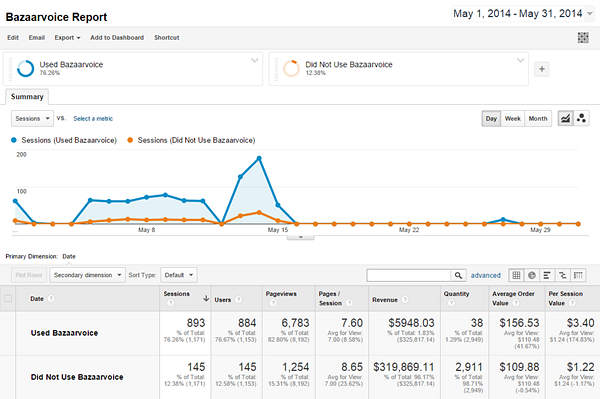The image size is (600, 399).
Task: Click the Used Bazaarvoice row label
Action: pos(64,333)
